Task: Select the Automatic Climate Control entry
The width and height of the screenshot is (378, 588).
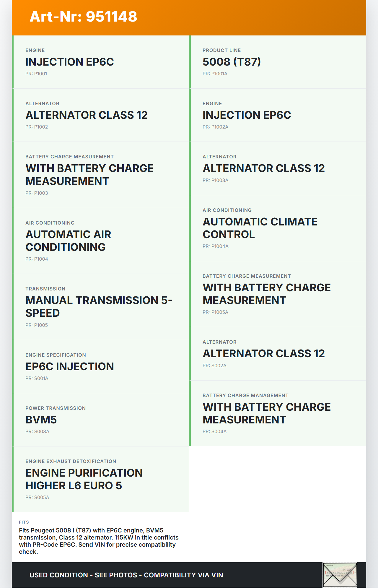Action: 278,228
